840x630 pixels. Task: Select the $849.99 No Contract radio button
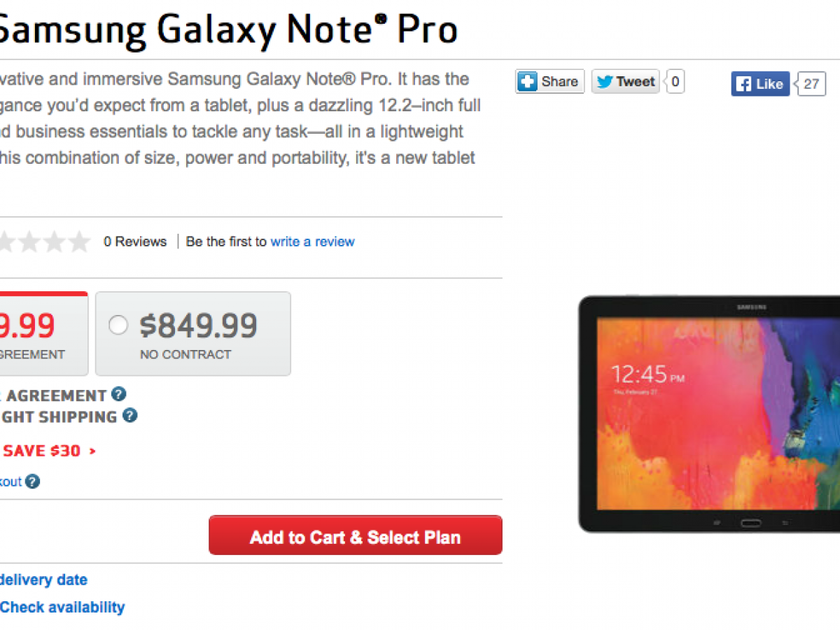[x=118, y=325]
